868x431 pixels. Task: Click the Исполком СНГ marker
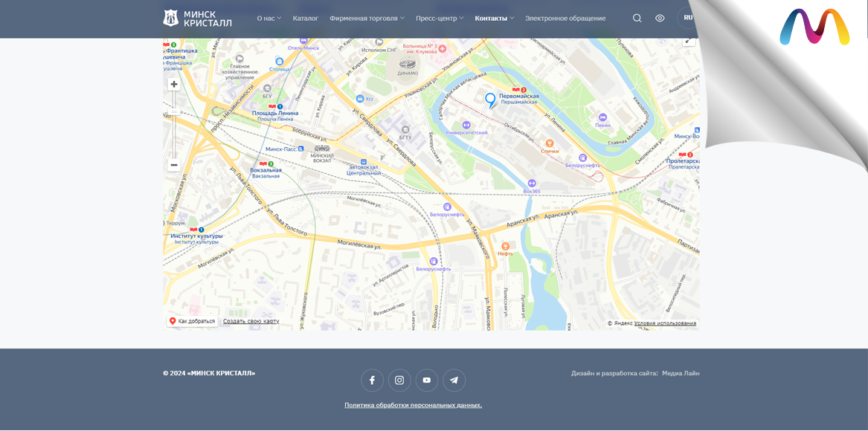[379, 42]
